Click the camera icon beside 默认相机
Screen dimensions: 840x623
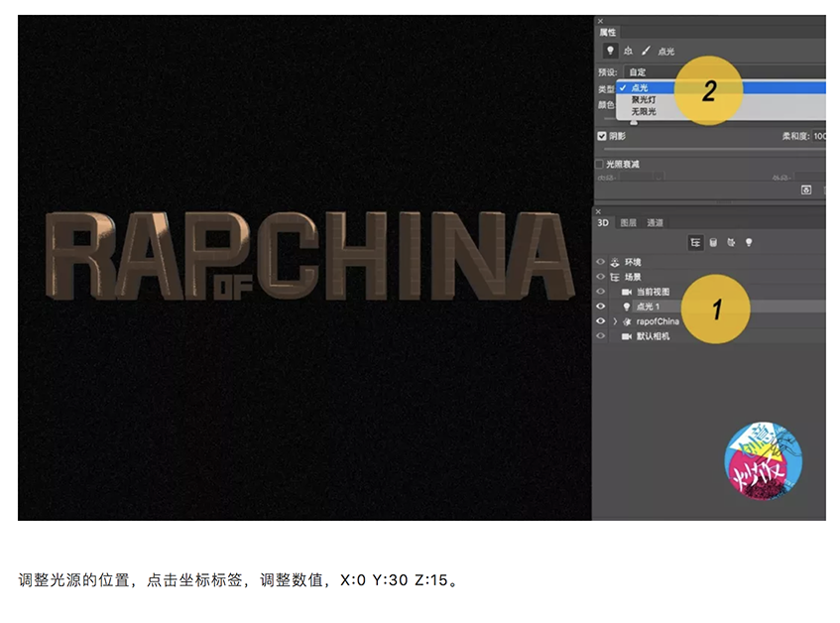pos(626,336)
